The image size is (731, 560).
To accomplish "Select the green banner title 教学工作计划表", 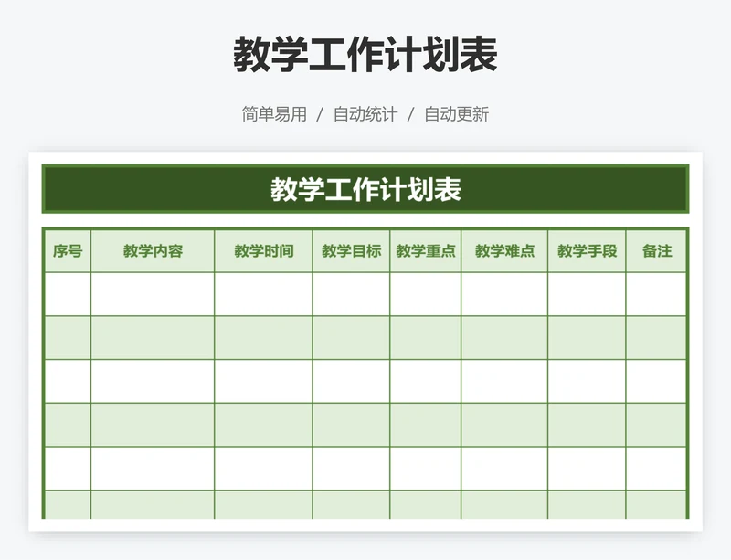I will (365, 189).
